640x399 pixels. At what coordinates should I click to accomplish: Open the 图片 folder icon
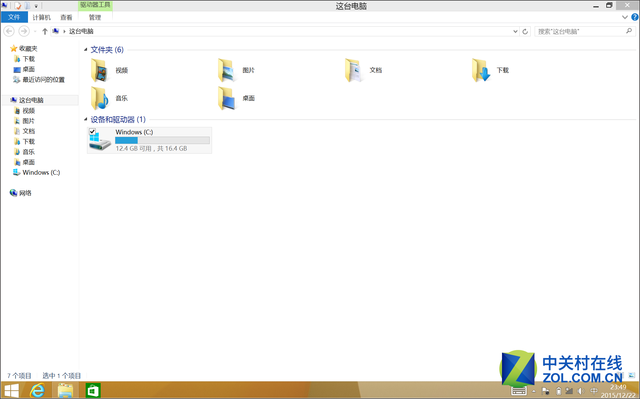pyautogui.click(x=227, y=71)
